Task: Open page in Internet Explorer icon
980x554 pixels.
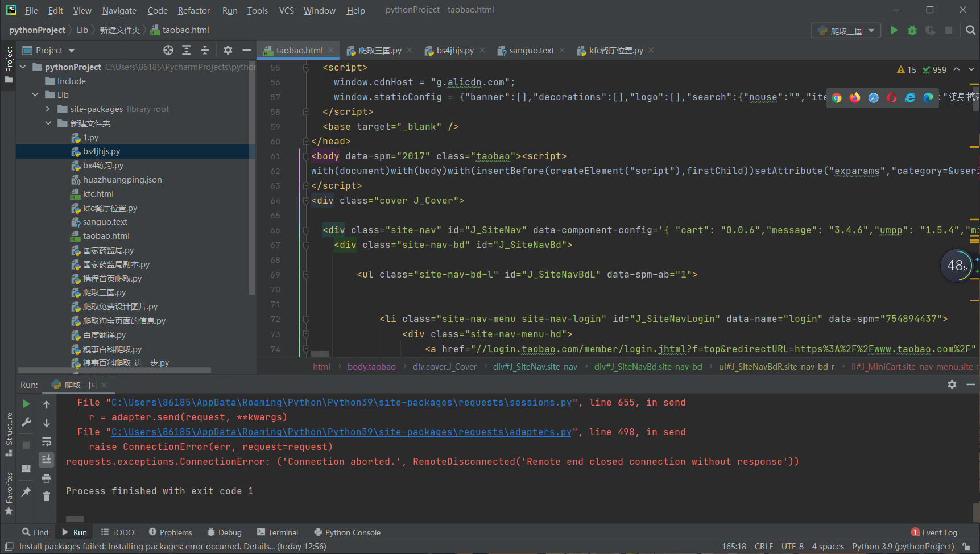Action: tap(910, 98)
